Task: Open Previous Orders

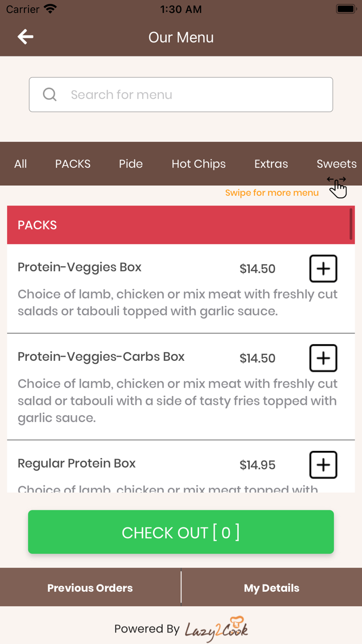Action: pyautogui.click(x=89, y=588)
